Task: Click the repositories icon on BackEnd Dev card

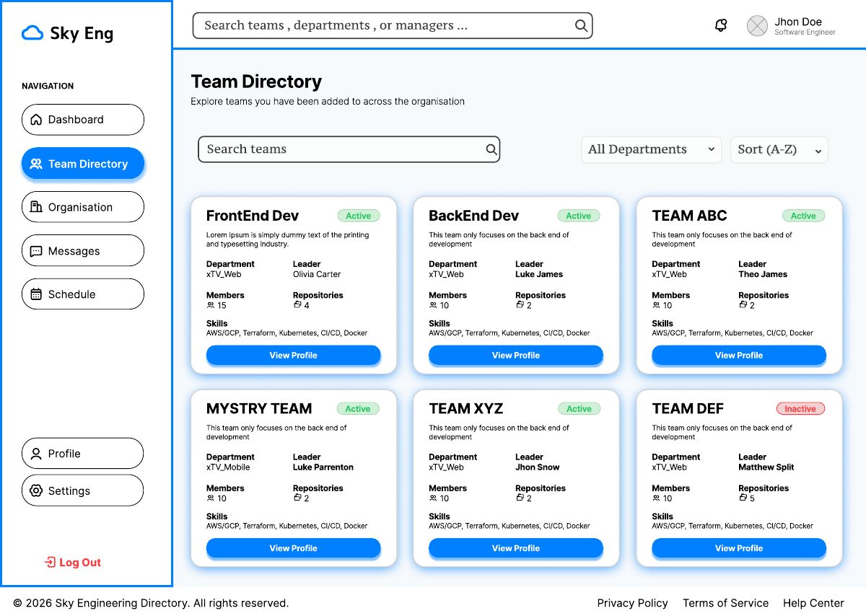Action: (520, 304)
